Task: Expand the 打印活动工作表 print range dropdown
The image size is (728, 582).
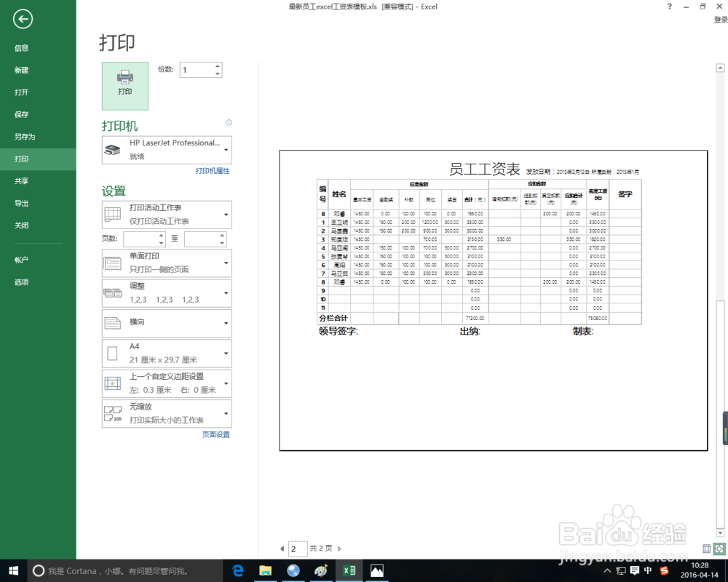Action: click(x=167, y=215)
